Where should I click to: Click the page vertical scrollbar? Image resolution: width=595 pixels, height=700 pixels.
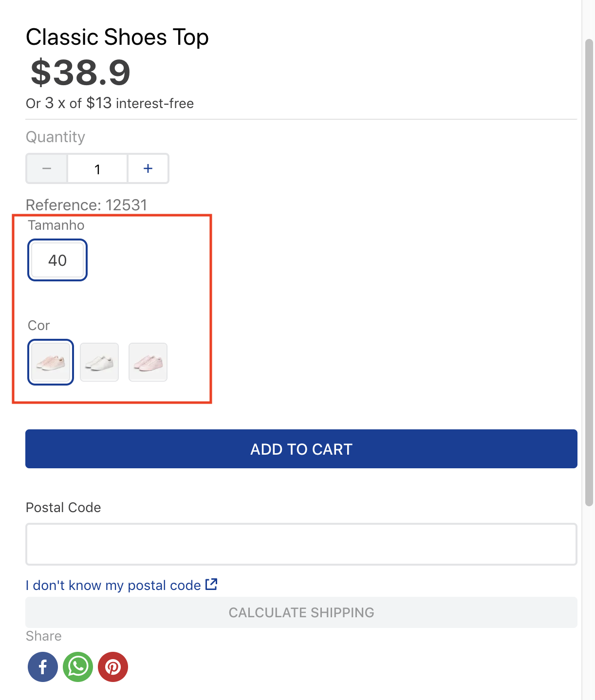click(589, 273)
